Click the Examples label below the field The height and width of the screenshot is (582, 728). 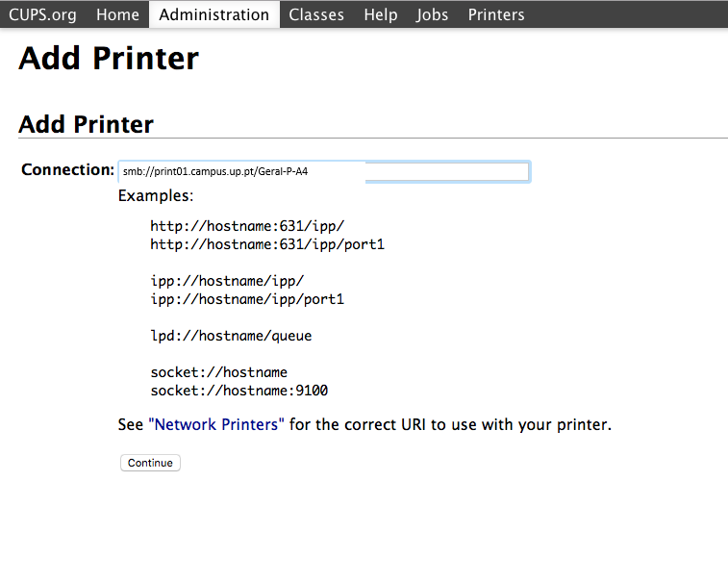pyautogui.click(x=156, y=195)
